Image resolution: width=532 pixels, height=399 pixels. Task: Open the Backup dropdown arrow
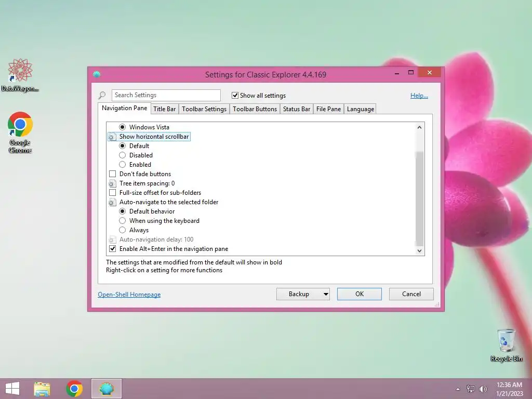coord(326,294)
